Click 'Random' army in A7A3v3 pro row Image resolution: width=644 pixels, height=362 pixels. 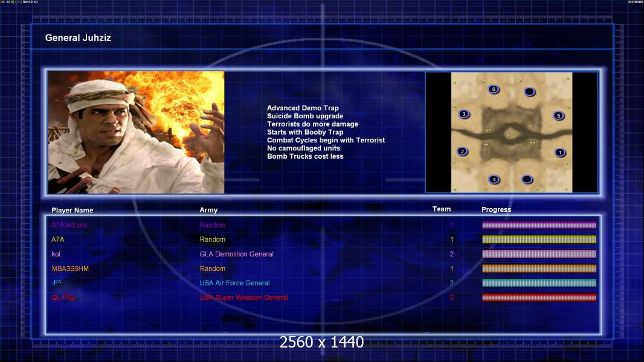212,225
